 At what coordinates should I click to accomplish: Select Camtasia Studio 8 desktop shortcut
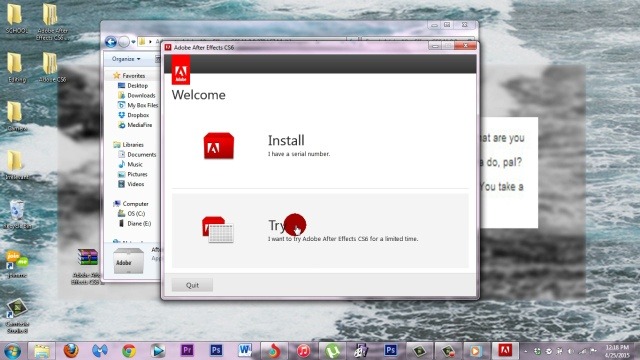click(17, 316)
